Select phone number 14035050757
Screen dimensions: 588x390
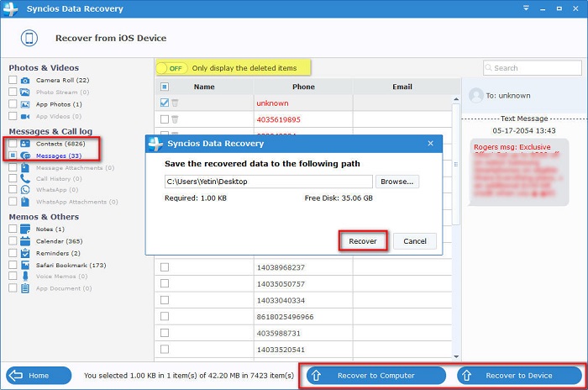281,284
